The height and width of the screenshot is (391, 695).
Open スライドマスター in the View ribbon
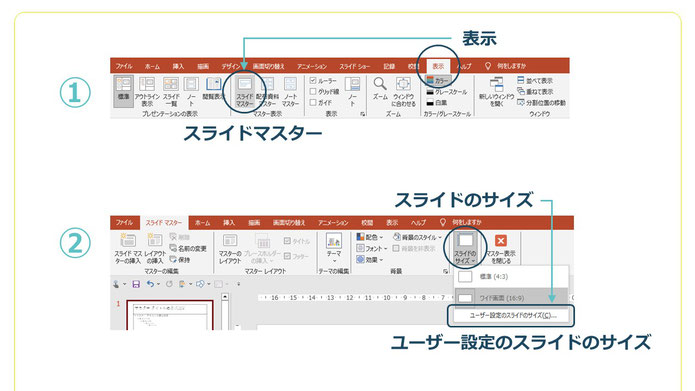coord(245,91)
